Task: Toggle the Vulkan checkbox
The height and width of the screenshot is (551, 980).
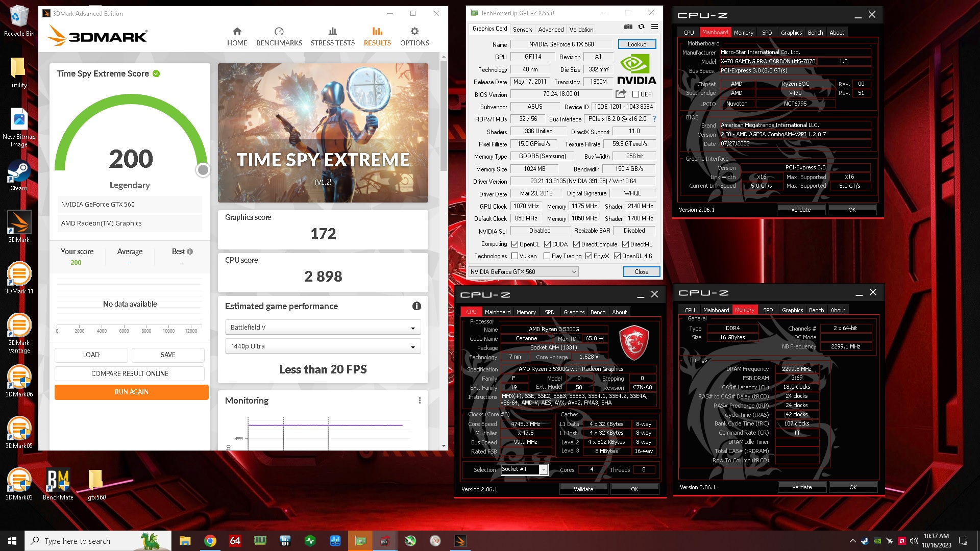Action: pos(515,256)
